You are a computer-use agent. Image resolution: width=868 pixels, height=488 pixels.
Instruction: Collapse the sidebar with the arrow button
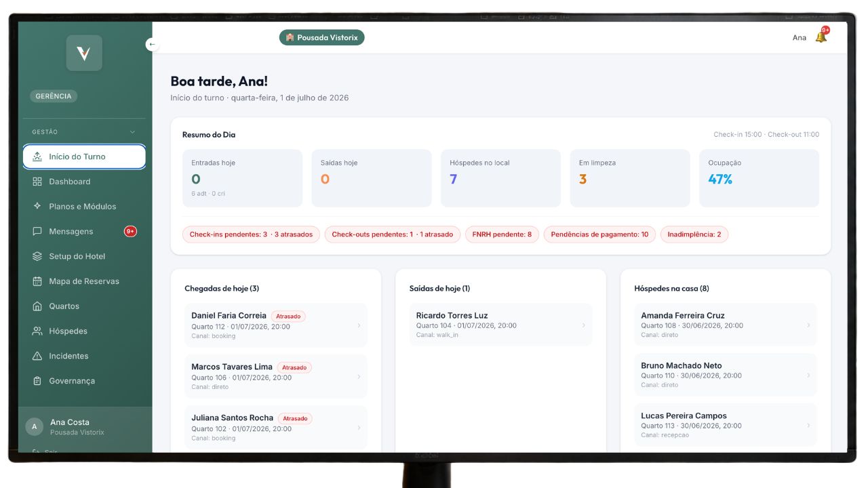click(152, 45)
